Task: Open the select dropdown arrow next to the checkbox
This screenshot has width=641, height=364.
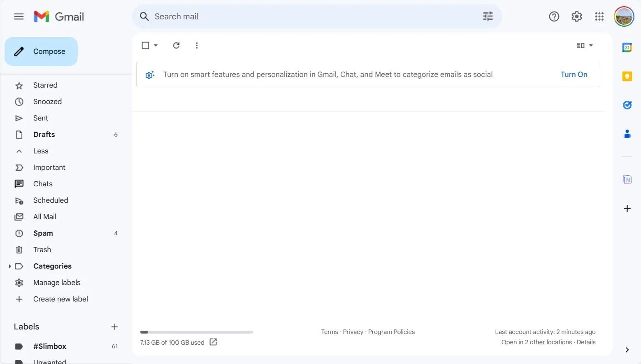Action: pyautogui.click(x=156, y=45)
